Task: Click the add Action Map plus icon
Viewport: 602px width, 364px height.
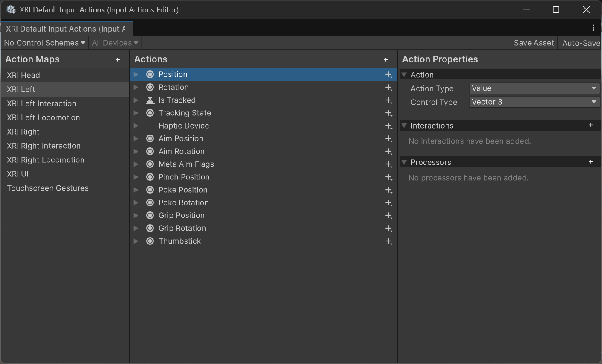Action: (x=118, y=60)
